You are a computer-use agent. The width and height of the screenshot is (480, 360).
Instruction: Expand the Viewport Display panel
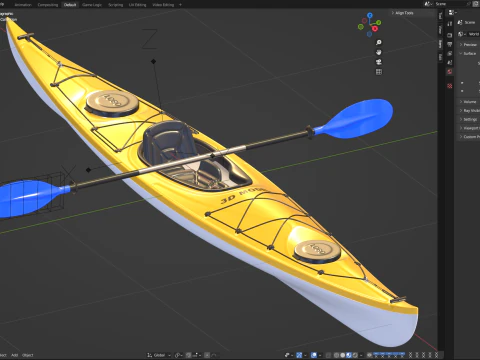[469, 128]
